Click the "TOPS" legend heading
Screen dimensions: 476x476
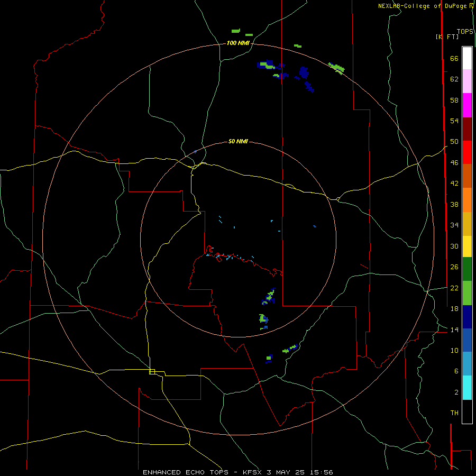click(x=465, y=32)
